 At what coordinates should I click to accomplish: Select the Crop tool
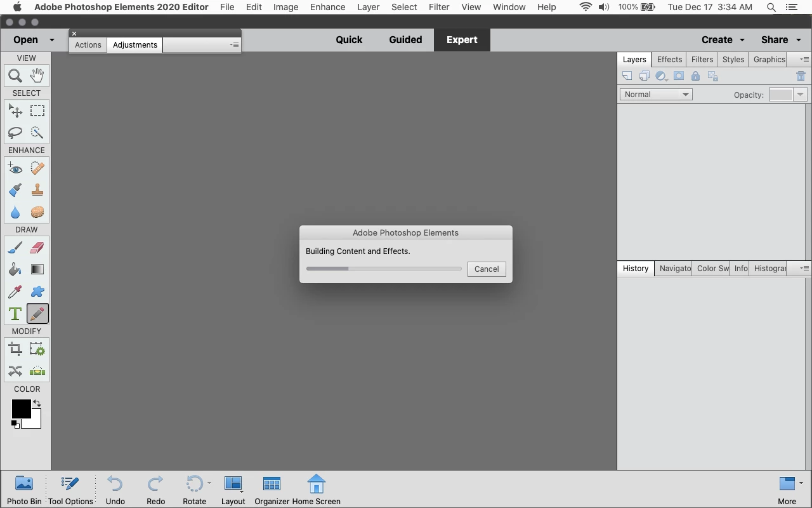point(15,349)
